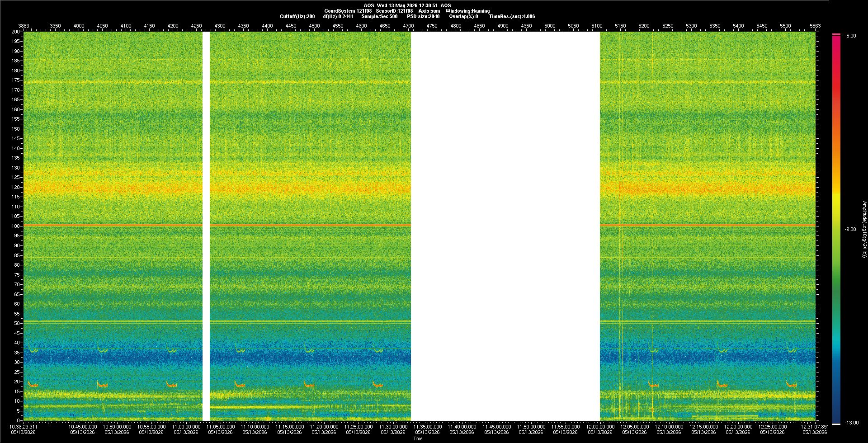Click the SensorID:121f08 header text
This screenshot has height=443, width=868.
pyautogui.click(x=394, y=11)
